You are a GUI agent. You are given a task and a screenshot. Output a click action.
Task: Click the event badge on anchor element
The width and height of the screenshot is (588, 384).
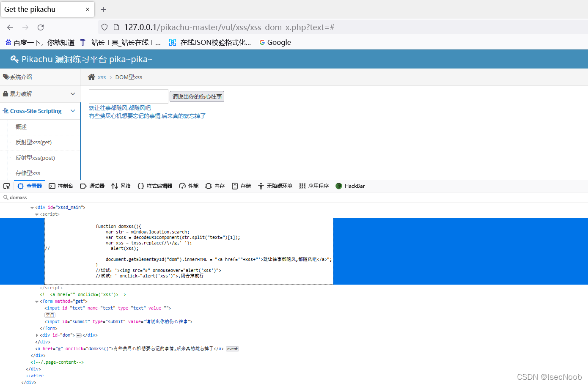tap(232, 349)
